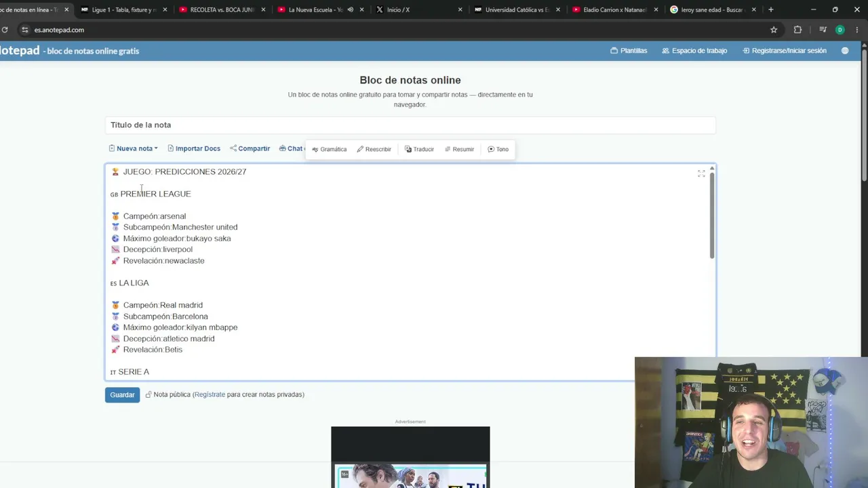Click the line "Subcampeón:Barcelona"
Viewport: 868px width, 488px height.
point(159,317)
